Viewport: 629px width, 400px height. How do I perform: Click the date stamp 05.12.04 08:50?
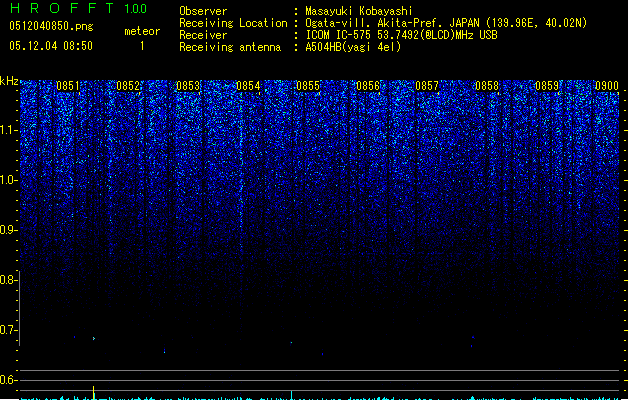51,46
